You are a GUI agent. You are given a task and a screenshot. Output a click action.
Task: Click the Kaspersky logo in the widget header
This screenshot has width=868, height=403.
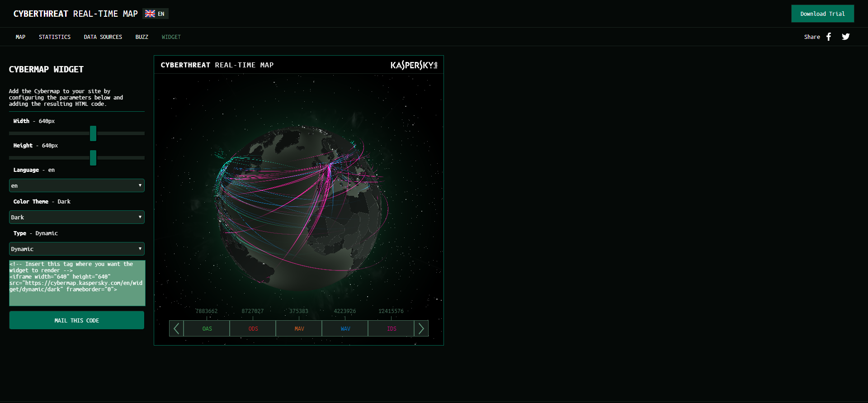tap(414, 65)
